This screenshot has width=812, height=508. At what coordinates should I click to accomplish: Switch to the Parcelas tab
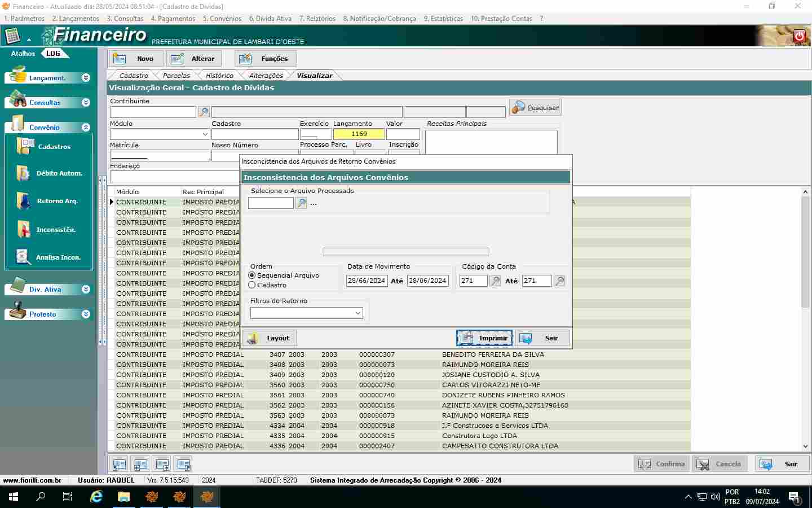[x=176, y=76]
